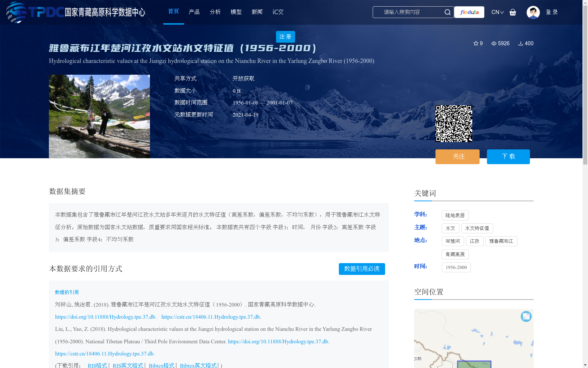The width and height of the screenshot is (588, 368).
Task: Click the orange 关注 follow button
Action: coord(458,157)
